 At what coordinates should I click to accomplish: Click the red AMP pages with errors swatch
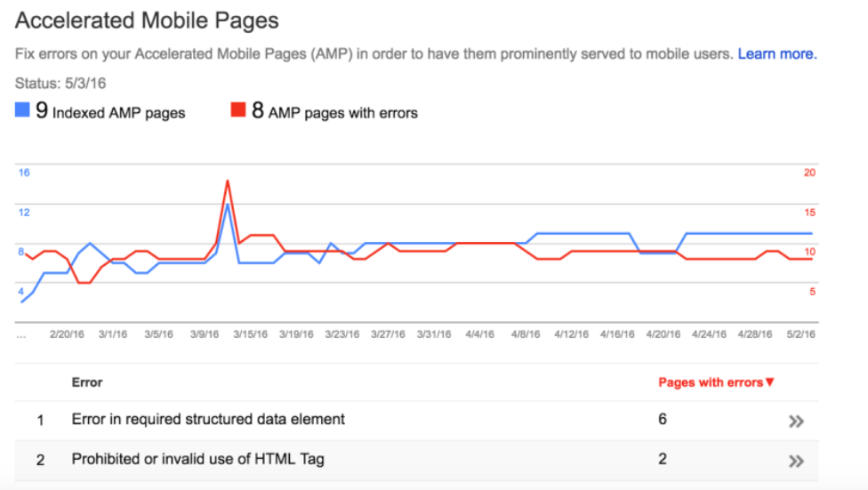coord(238,111)
